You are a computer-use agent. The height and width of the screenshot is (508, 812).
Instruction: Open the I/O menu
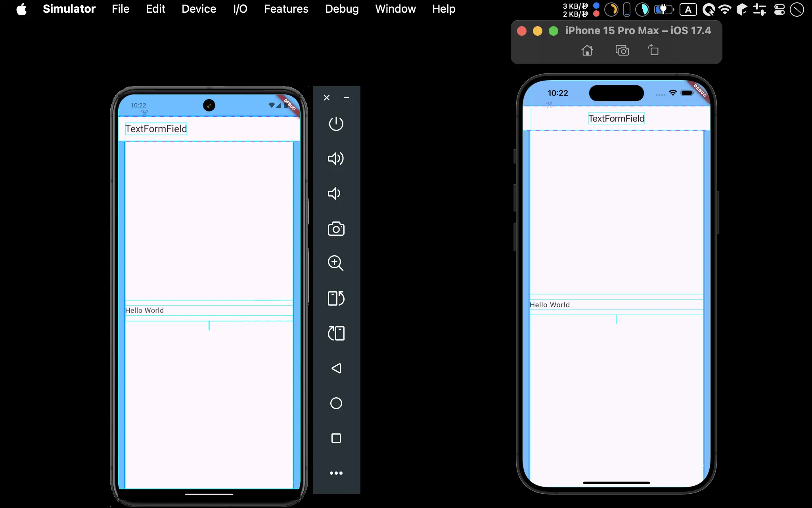tap(240, 9)
